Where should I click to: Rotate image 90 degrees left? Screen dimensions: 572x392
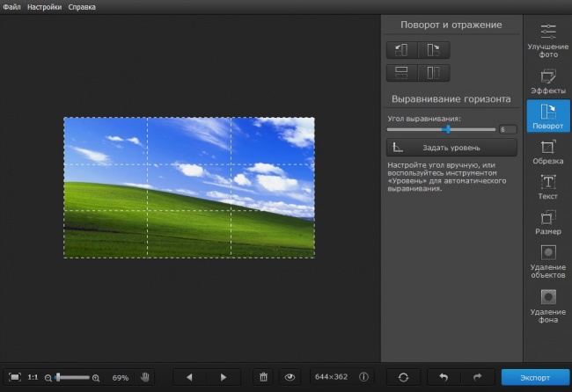point(401,50)
